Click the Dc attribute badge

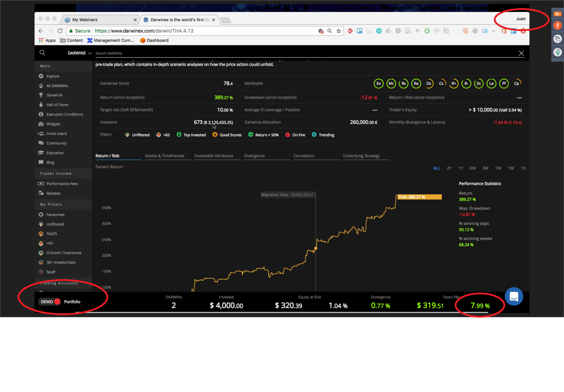(x=479, y=84)
